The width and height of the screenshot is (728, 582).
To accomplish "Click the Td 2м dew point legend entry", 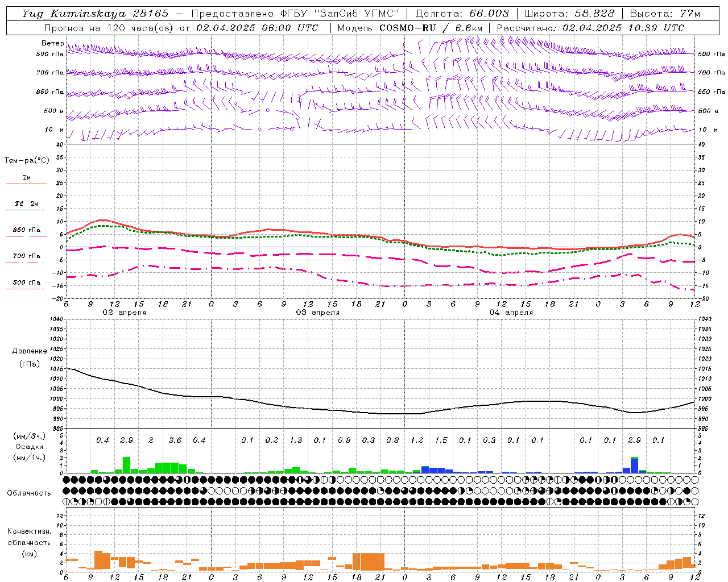I will [26, 206].
